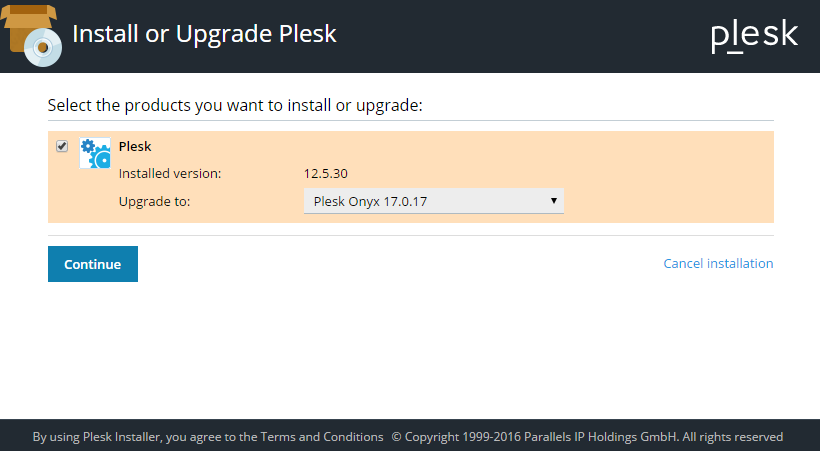The width and height of the screenshot is (820, 451).
Task: Open the Upgrade to version dropdown
Action: [433, 201]
